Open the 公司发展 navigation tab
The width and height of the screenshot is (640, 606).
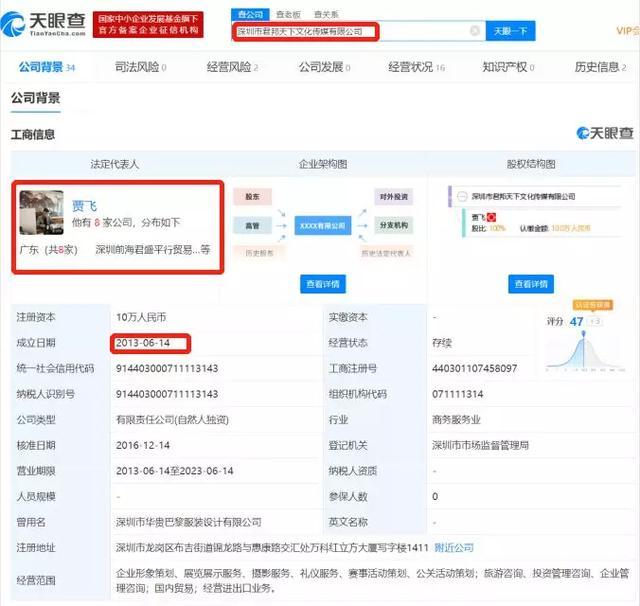click(x=324, y=67)
